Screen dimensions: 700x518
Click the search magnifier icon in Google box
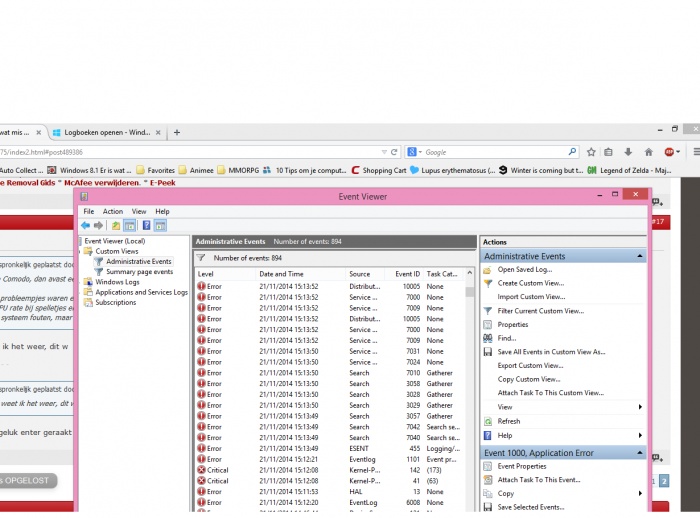pyautogui.click(x=572, y=152)
